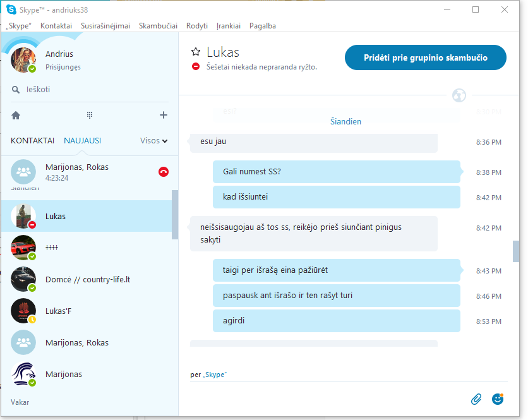Maximize the Skype window
The width and height of the screenshot is (528, 420).
pyautogui.click(x=476, y=9)
